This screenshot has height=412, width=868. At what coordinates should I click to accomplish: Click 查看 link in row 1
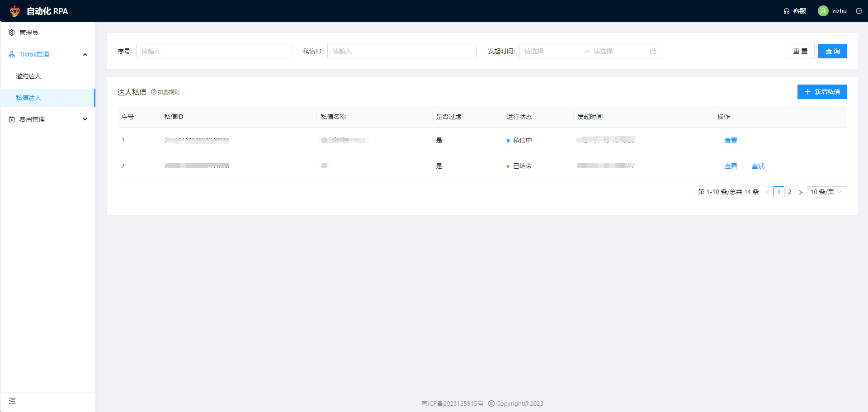tap(731, 140)
